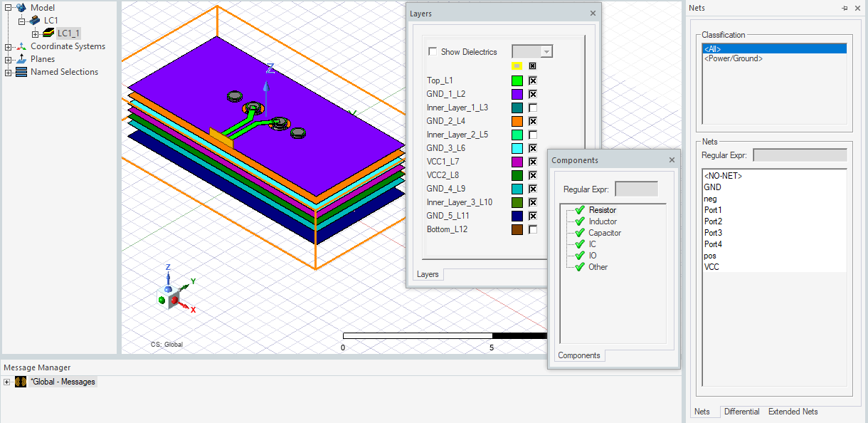This screenshot has width=868, height=423.
Task: Close the Nets panel
Action: 859,8
